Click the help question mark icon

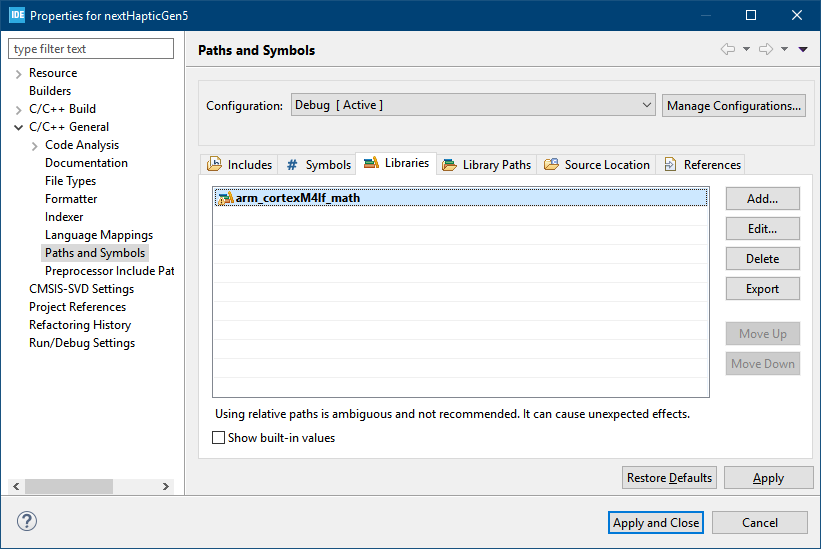coord(27,522)
